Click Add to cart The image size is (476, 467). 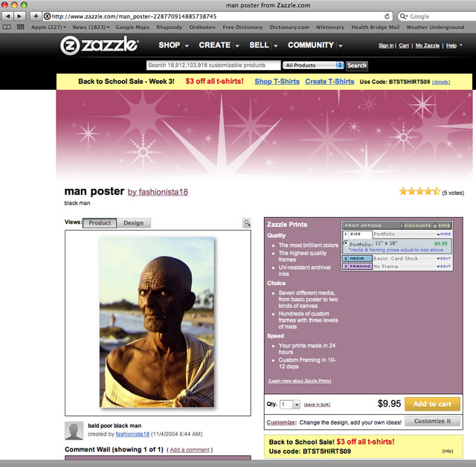click(x=432, y=405)
